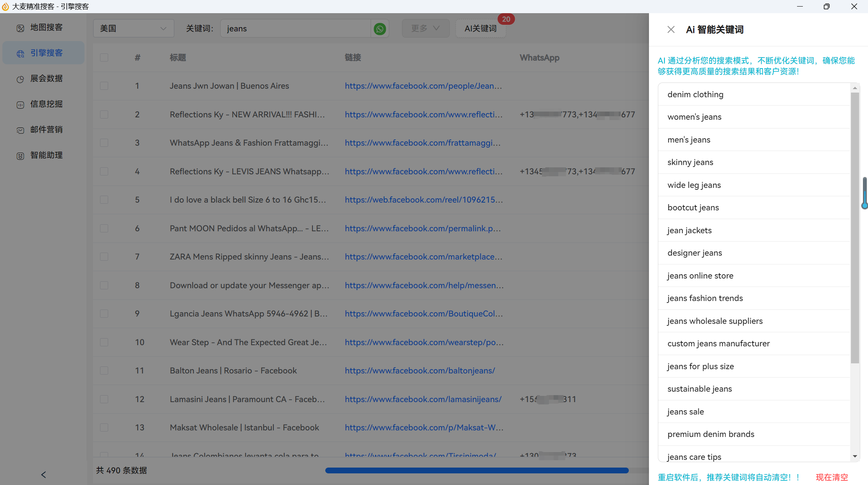Select the 'wide leg jeans' keyword
This screenshot has width=868, height=485.
click(754, 185)
